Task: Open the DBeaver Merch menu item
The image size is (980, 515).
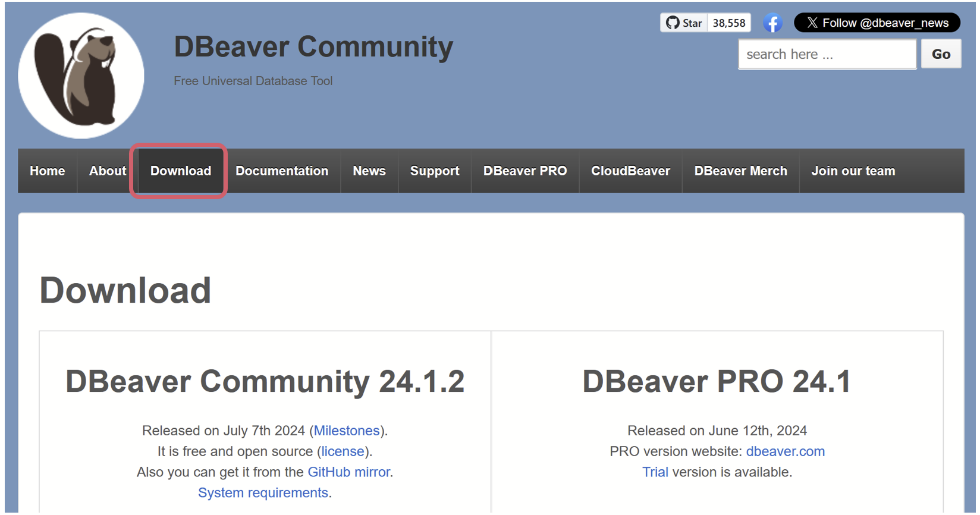Action: point(741,171)
